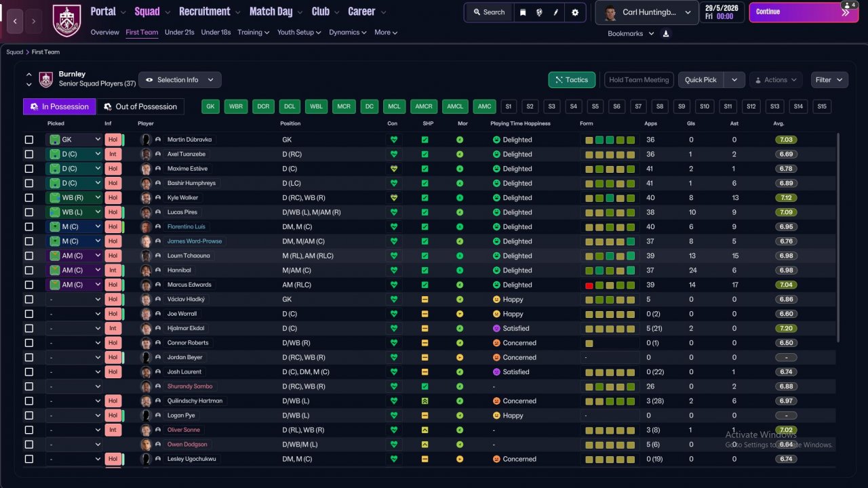The image size is (868, 488).
Task: Click Martin Dúbravka's player face icon
Action: click(x=145, y=140)
